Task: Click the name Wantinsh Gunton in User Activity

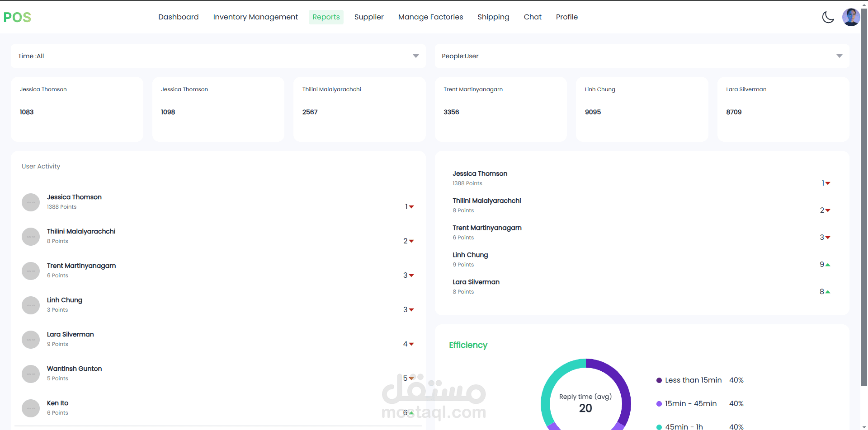Action: 74,369
